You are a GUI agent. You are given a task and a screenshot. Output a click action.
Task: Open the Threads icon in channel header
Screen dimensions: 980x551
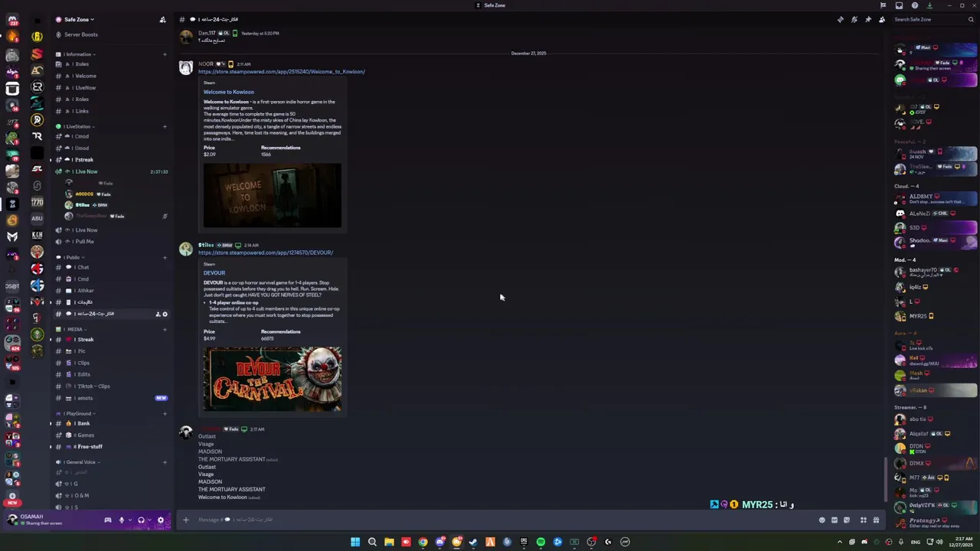coord(841,19)
